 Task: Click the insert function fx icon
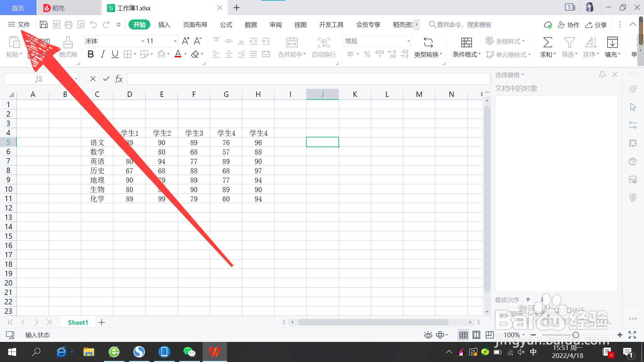pyautogui.click(x=119, y=79)
